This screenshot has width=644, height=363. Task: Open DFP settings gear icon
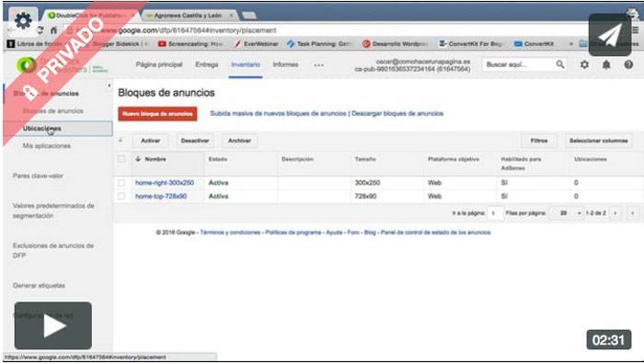click(584, 64)
